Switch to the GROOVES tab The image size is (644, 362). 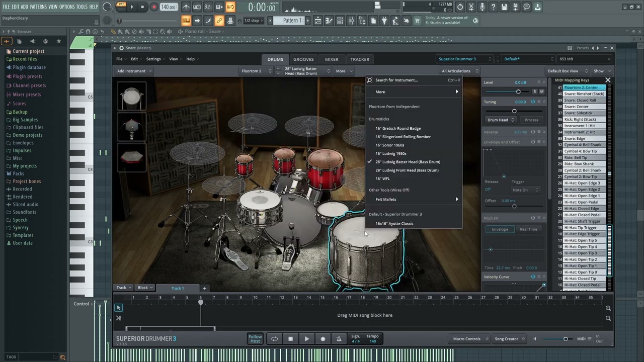click(x=303, y=59)
